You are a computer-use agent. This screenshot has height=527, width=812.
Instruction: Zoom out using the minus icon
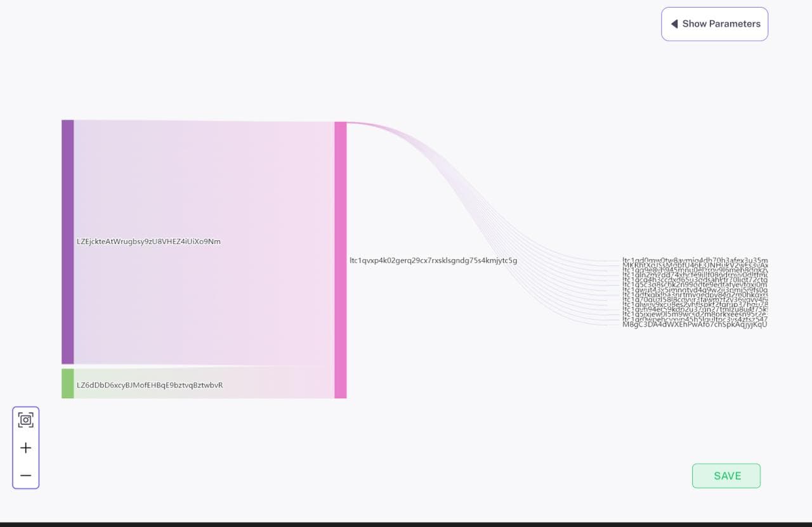coord(25,475)
